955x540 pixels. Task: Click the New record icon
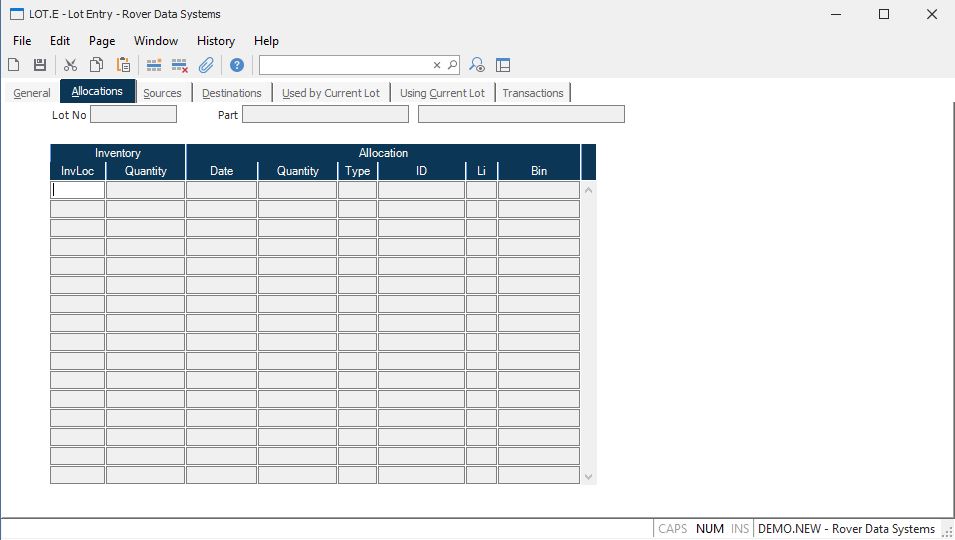[14, 65]
